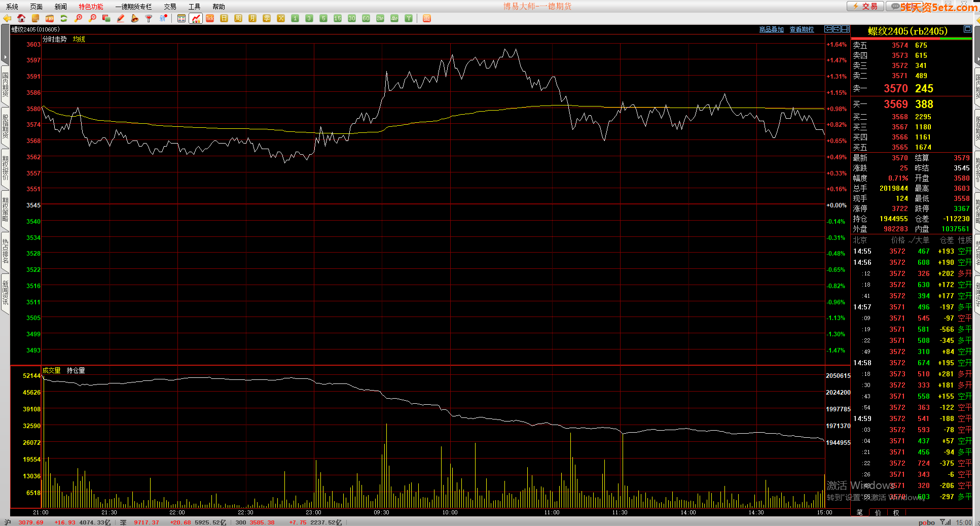
Task: Expand the left sidebar arrow handle
Action: point(5,57)
